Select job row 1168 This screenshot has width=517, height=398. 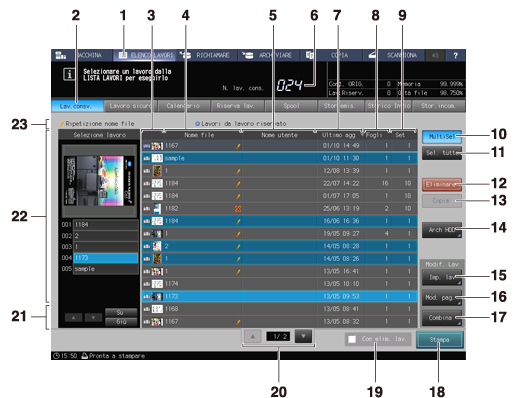coord(279,309)
